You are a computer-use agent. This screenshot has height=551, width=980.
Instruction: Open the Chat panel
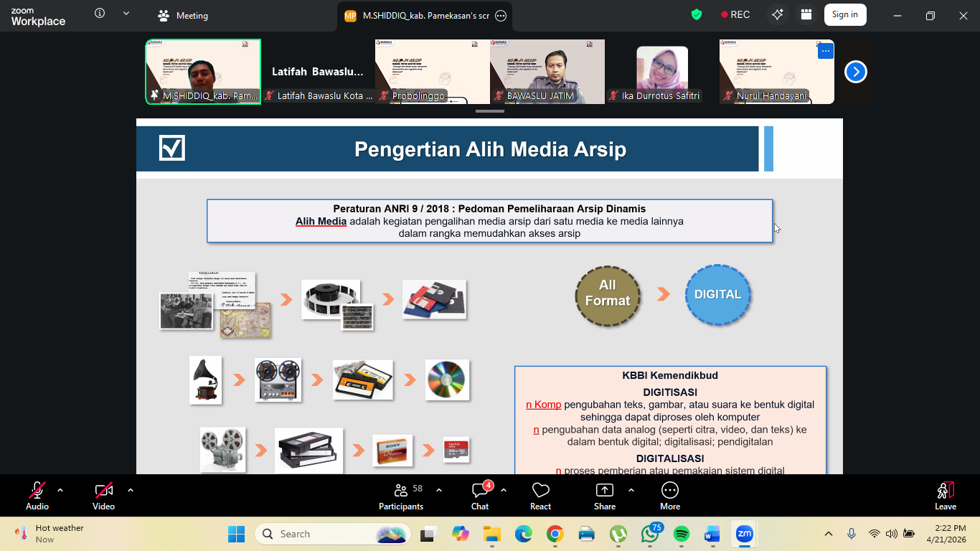pyautogui.click(x=480, y=496)
